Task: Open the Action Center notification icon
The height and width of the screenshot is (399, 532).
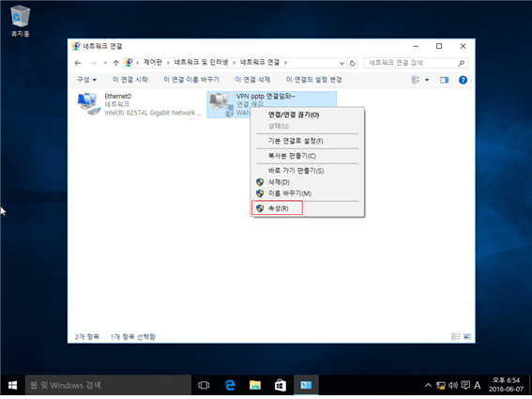Action: click(x=465, y=385)
